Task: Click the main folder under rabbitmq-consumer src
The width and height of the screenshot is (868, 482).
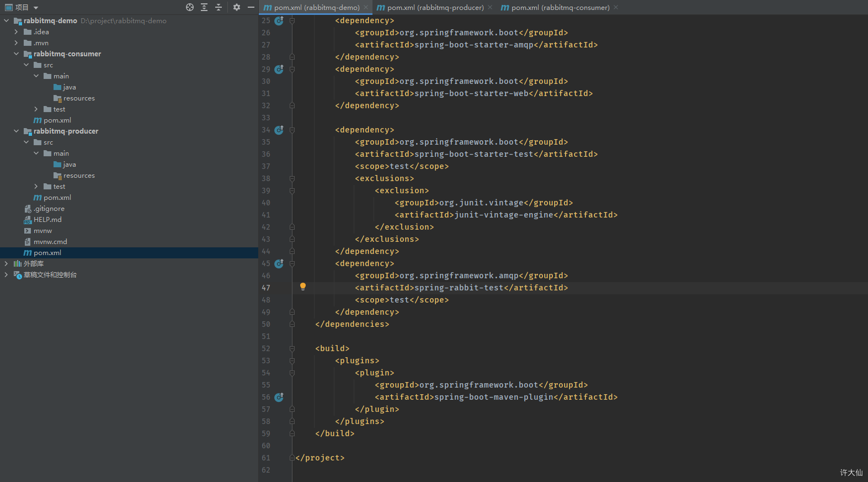Action: (x=56, y=76)
